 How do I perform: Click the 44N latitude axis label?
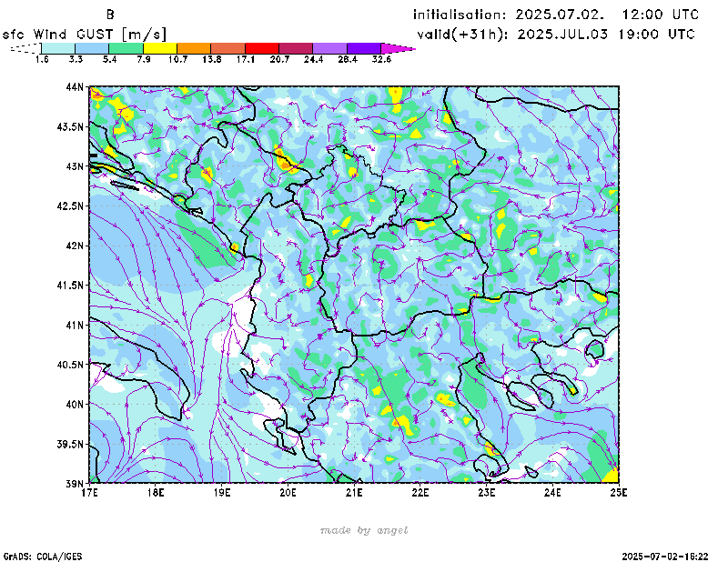pos(75,87)
